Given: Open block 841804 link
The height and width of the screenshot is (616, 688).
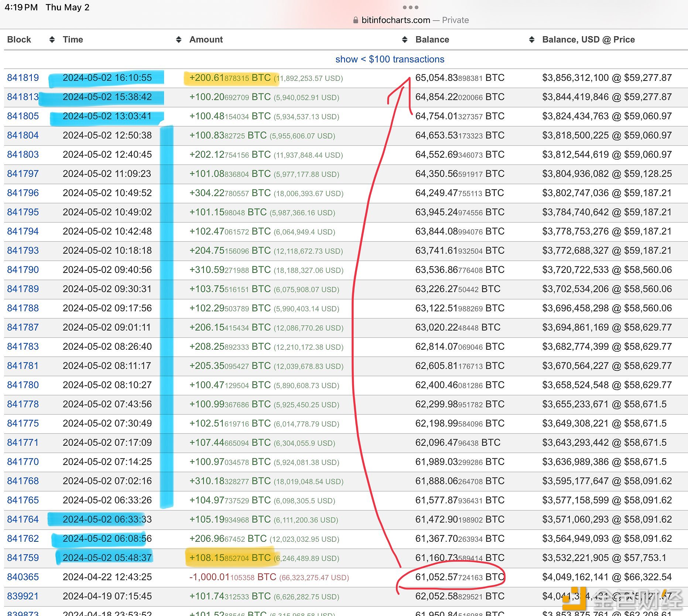Looking at the screenshot, I should (23, 135).
